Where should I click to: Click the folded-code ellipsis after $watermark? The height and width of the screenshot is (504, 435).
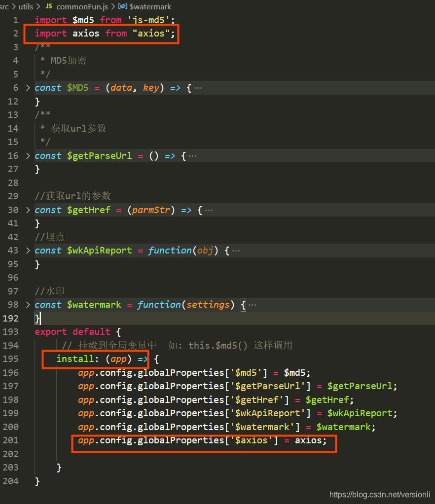coord(252,305)
